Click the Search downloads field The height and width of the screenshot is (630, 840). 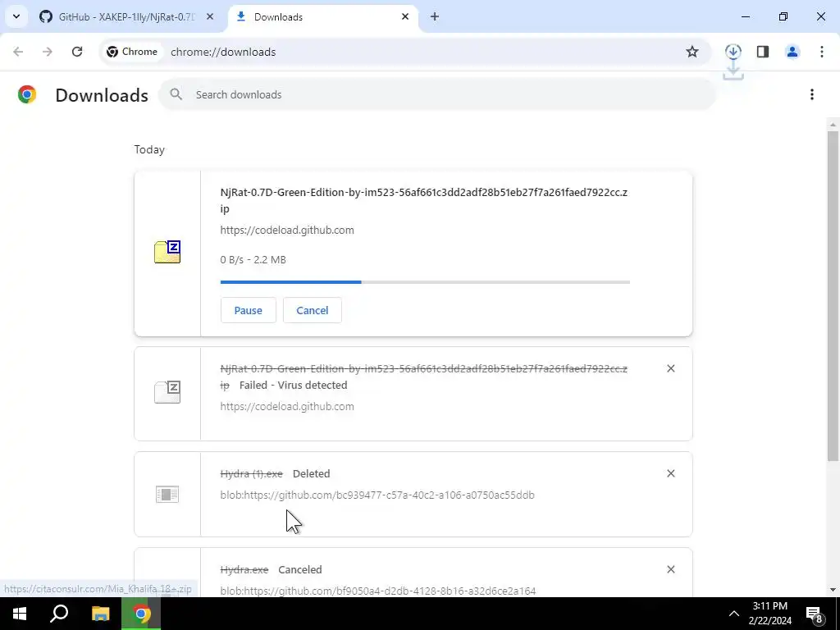(x=437, y=94)
